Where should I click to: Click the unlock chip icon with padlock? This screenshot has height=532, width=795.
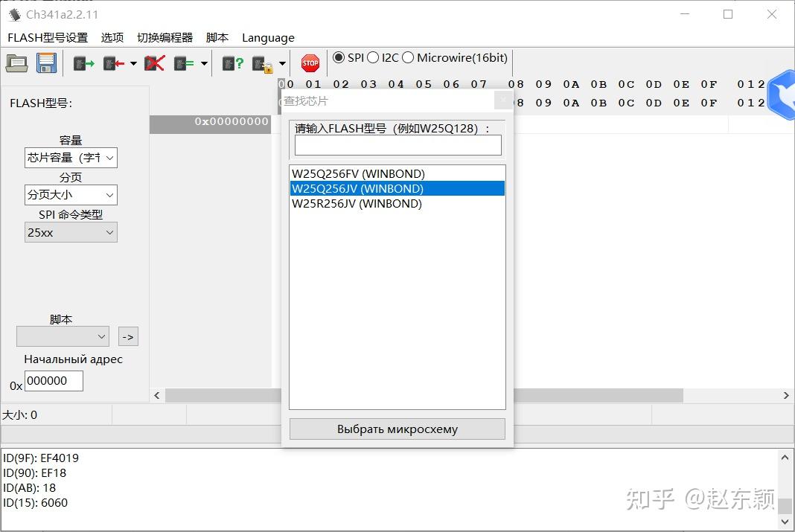(x=263, y=64)
